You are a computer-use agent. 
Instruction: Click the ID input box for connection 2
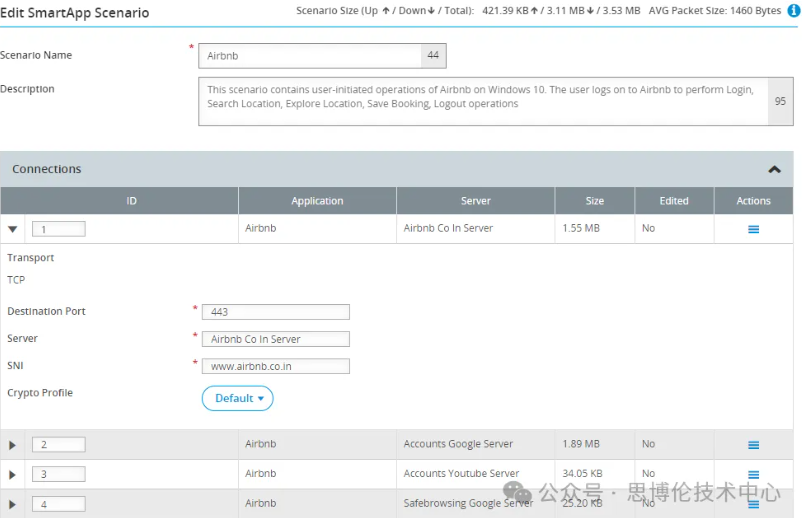[x=58, y=444]
